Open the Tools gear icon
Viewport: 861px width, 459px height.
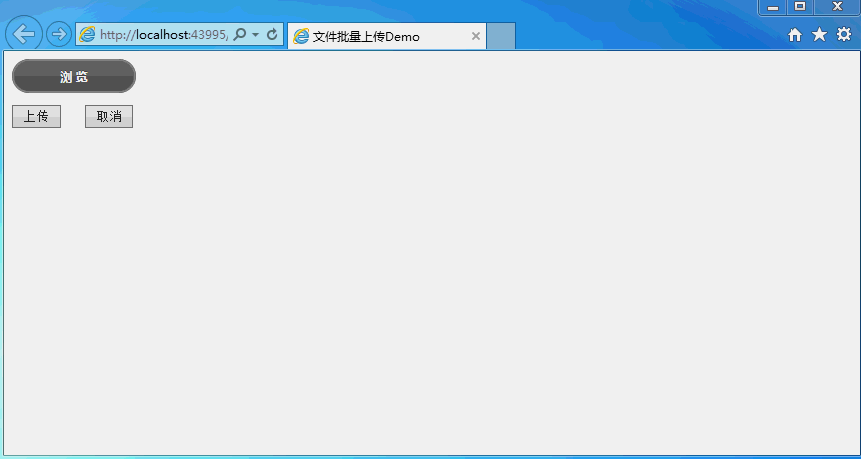[844, 35]
